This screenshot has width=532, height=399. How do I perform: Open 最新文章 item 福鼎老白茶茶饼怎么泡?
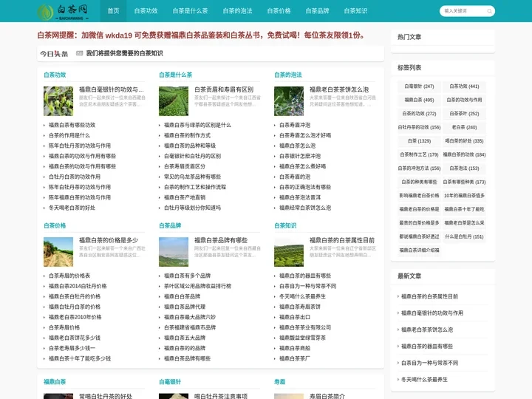point(427,330)
